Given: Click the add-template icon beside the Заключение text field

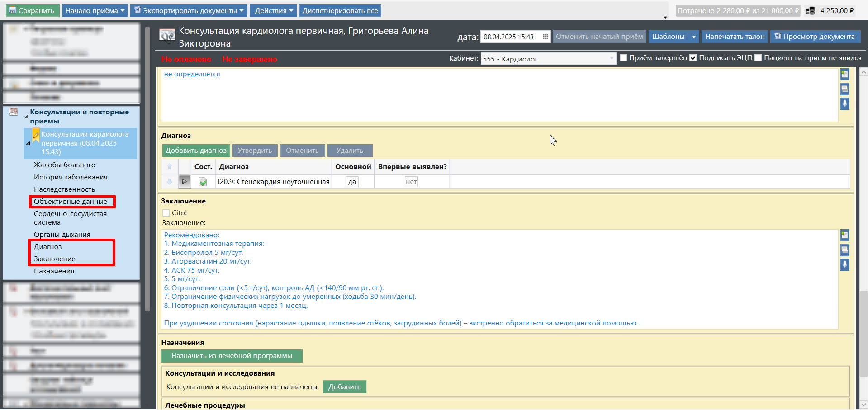Looking at the screenshot, I should (x=844, y=235).
